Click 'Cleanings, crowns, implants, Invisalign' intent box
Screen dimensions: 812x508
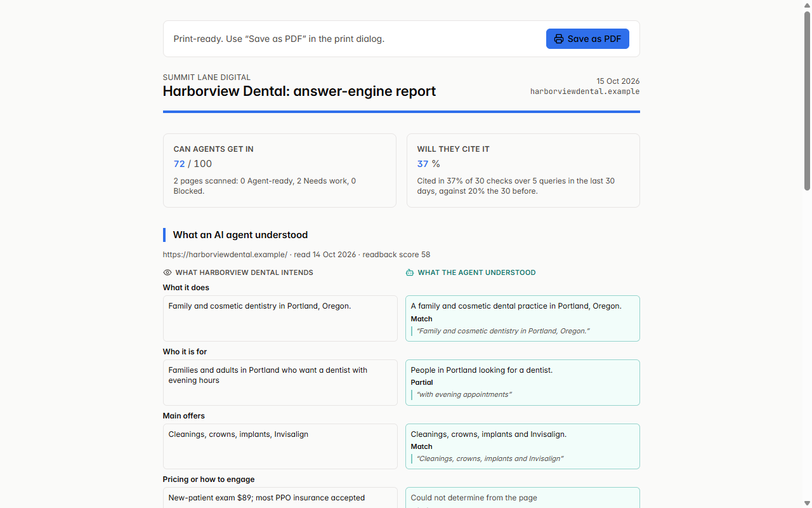(280, 446)
